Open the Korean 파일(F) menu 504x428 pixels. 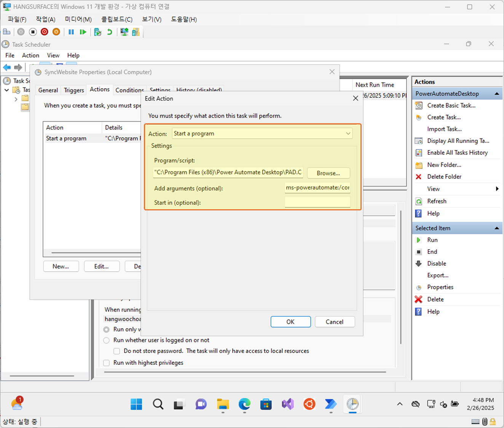click(x=17, y=19)
